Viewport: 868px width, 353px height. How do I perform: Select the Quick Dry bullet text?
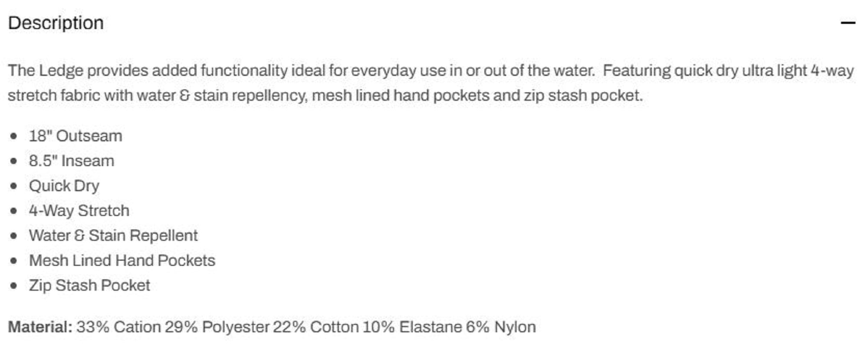point(64,186)
